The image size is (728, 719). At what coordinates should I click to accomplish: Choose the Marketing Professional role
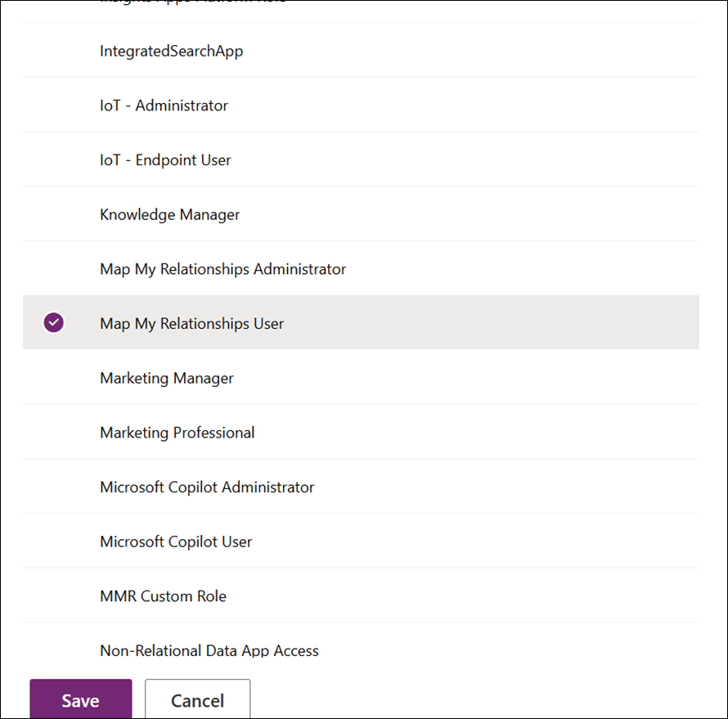(x=177, y=433)
